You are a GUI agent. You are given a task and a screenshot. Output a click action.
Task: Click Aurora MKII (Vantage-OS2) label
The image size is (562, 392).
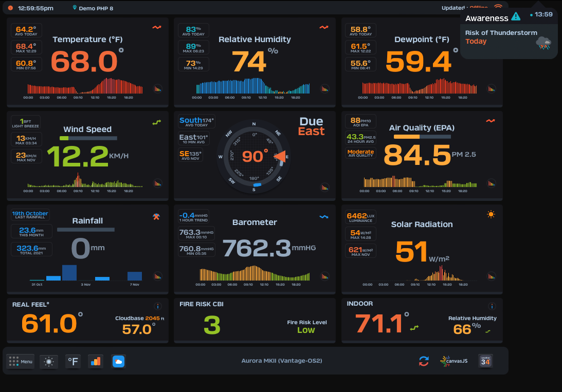[x=282, y=361]
